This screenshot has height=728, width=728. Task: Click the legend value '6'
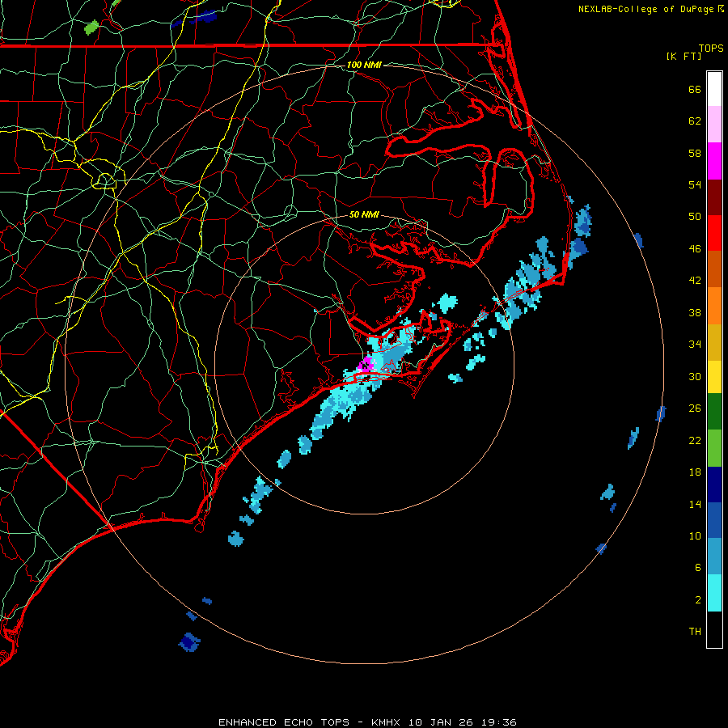698,568
